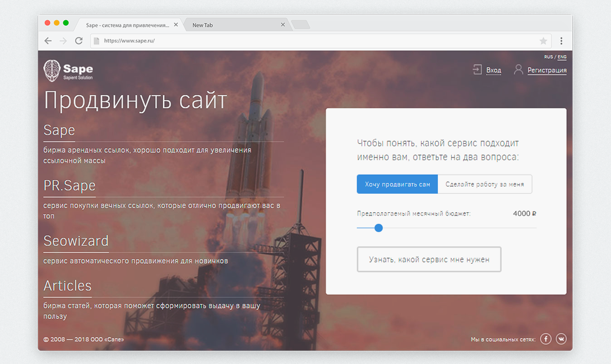This screenshot has height=364, width=611.
Task: Click the monthly budget slider handle
Action: (378, 228)
